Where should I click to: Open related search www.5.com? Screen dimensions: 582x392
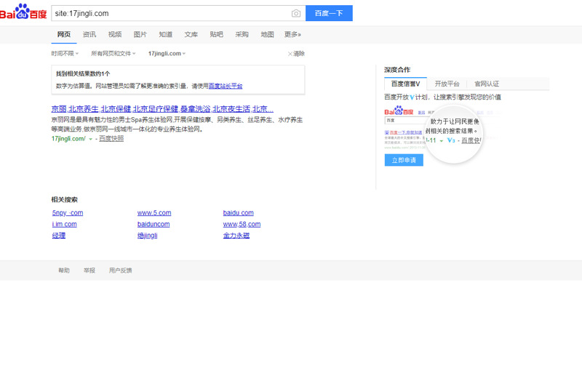point(154,212)
